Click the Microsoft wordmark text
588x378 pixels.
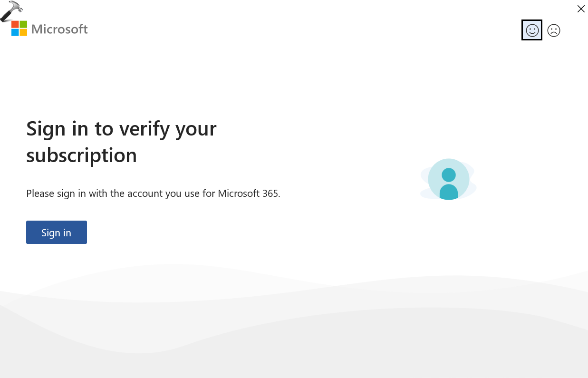click(59, 29)
